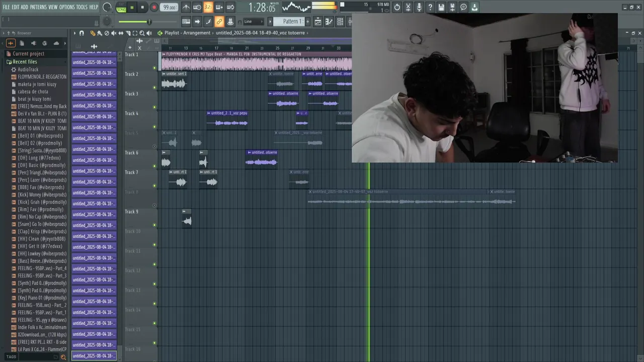Add new pattern with plus next to Pattern 1
Viewport: 644px width, 362px height.
pyautogui.click(x=307, y=22)
